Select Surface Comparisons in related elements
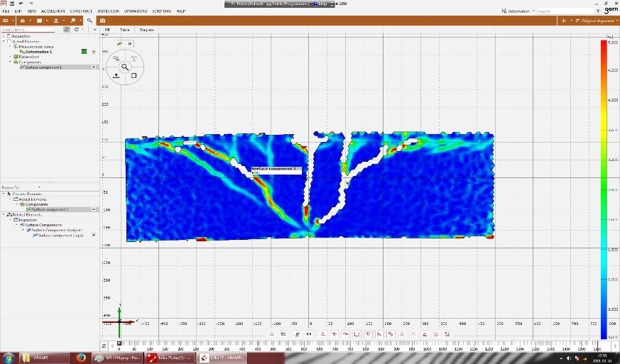This screenshot has height=364, width=620. point(42,225)
